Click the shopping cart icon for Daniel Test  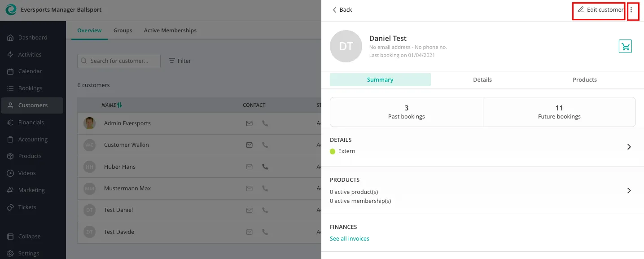(625, 46)
